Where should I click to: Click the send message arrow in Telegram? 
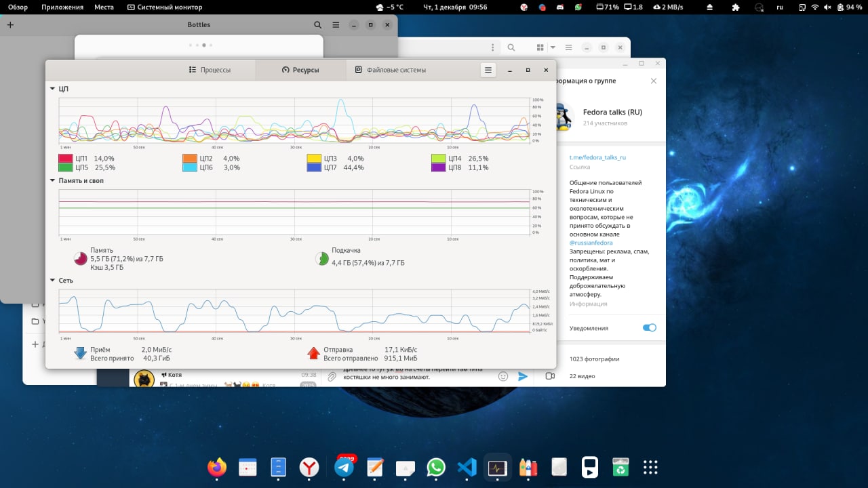coord(523,376)
